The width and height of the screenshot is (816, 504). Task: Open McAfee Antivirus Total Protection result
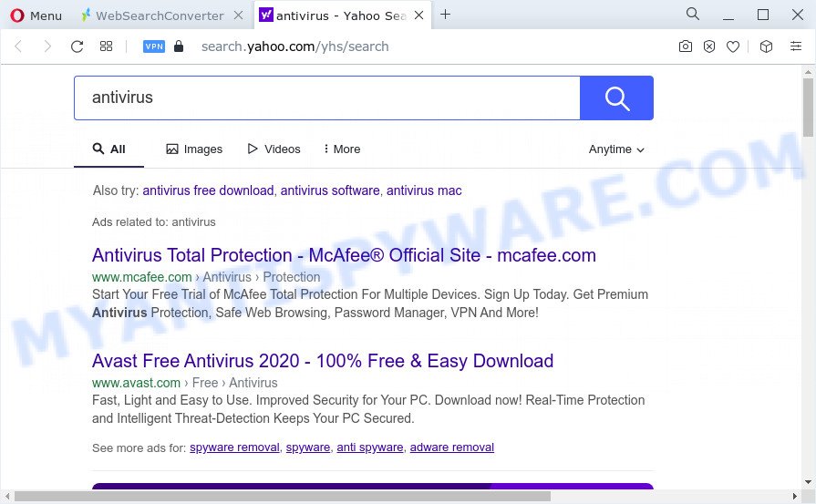344,255
